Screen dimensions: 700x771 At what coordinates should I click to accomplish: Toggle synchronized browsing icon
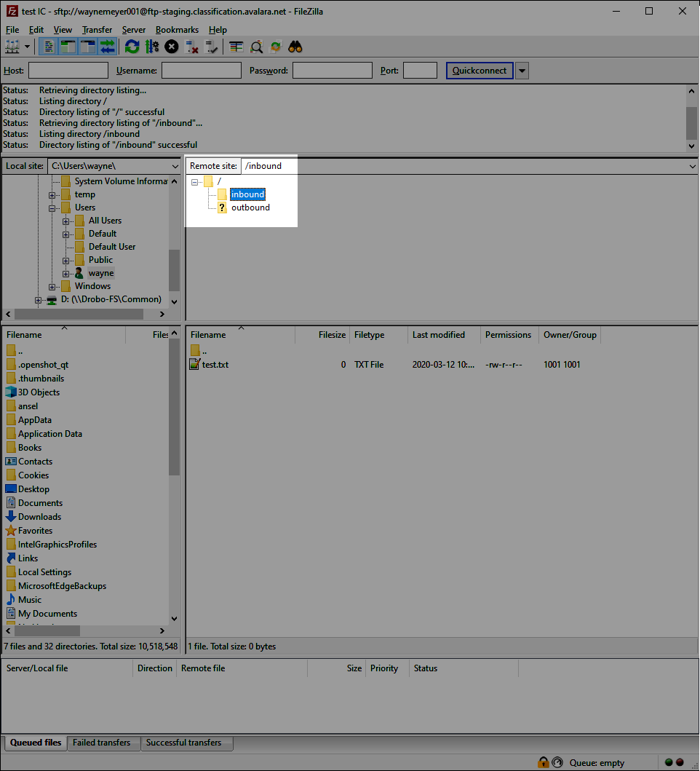point(276,47)
